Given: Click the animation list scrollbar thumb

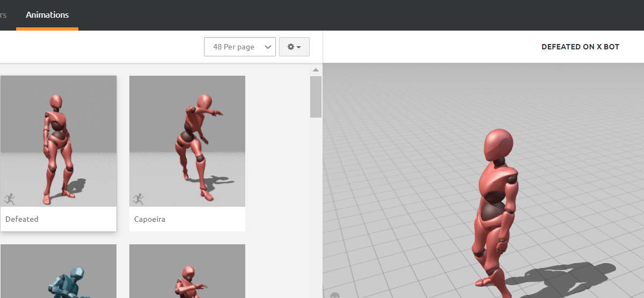Looking at the screenshot, I should [316, 97].
